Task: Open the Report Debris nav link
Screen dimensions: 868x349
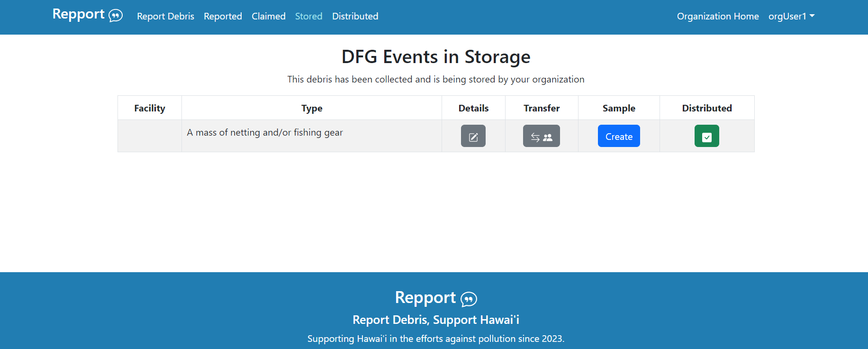Action: [x=165, y=16]
